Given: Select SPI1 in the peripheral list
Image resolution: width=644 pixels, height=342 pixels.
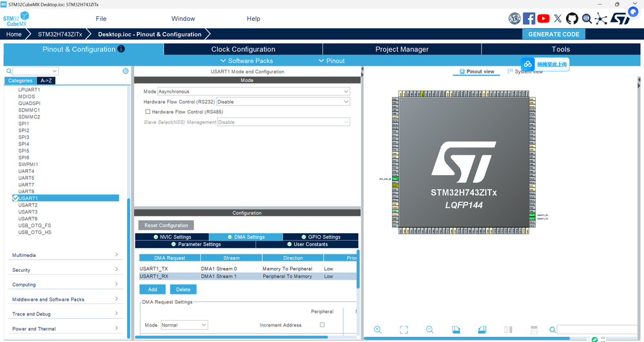Looking at the screenshot, I should pyautogui.click(x=24, y=124).
